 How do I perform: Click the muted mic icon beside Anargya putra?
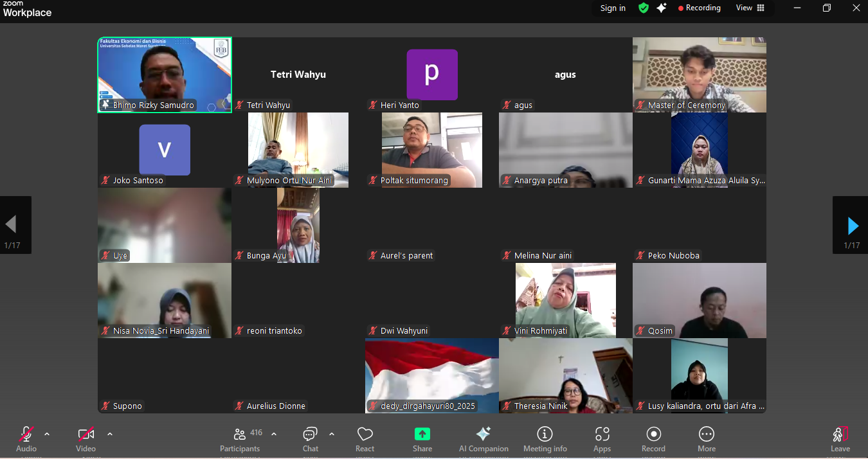point(507,181)
